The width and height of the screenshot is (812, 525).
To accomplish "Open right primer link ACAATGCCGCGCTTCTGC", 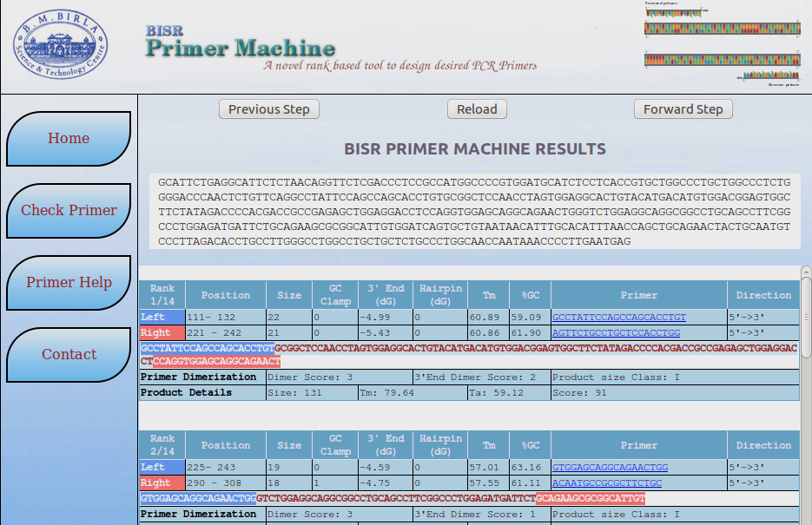I will (607, 482).
